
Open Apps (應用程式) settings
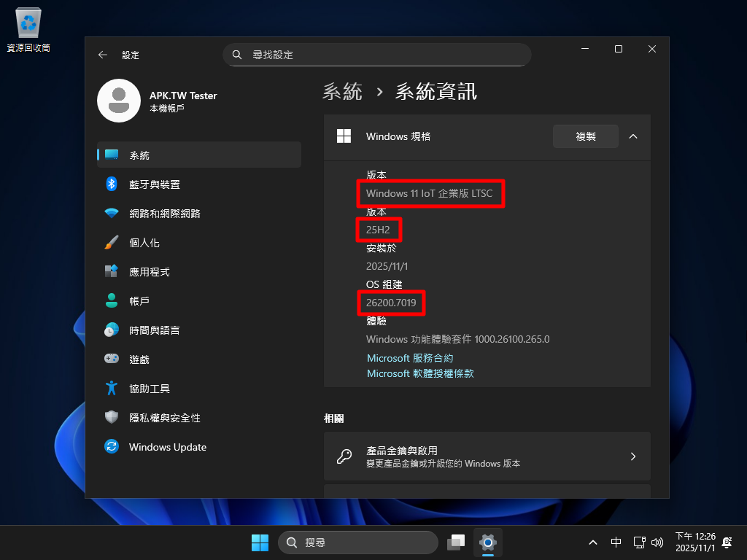[149, 272]
